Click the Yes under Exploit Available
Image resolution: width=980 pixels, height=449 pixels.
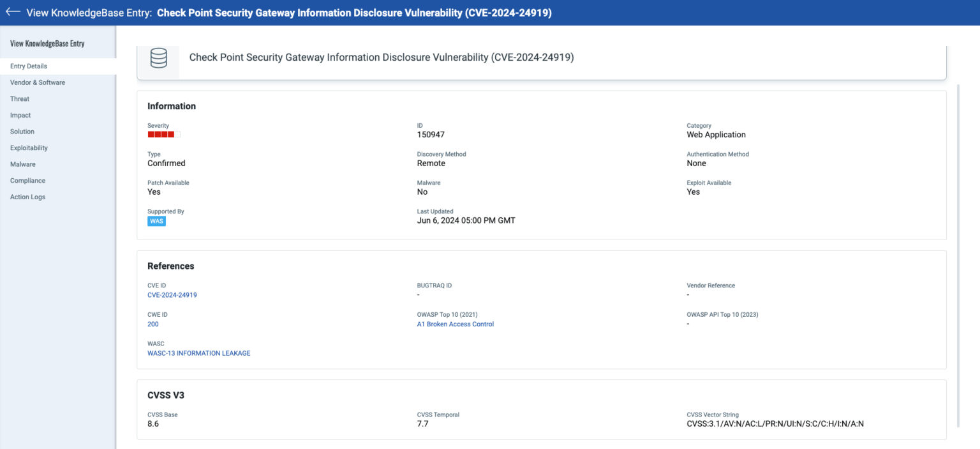694,192
